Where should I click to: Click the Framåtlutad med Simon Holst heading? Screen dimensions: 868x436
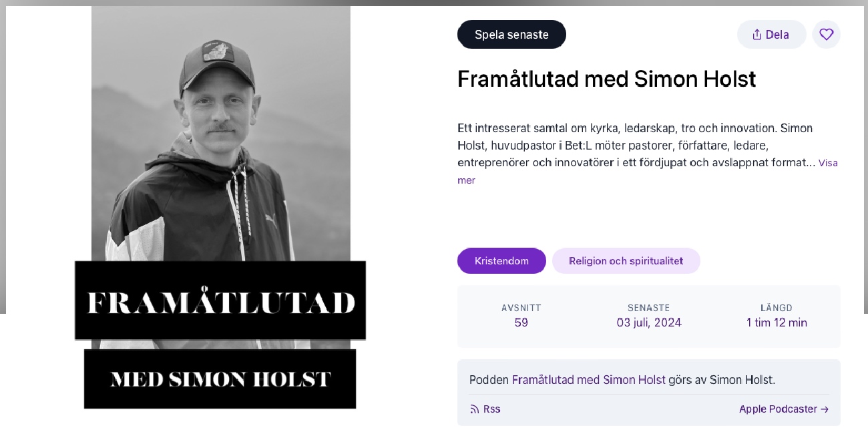coord(606,79)
